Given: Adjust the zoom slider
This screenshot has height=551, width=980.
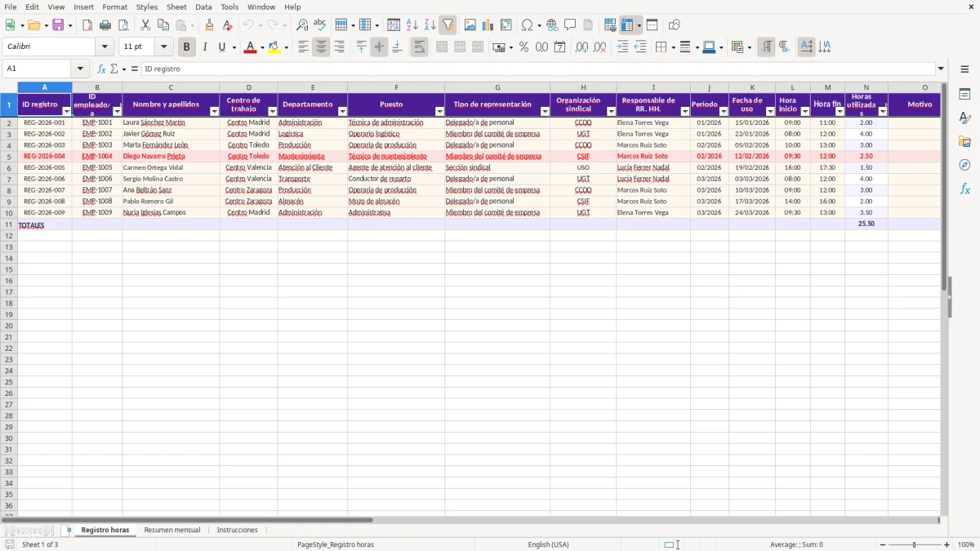Looking at the screenshot, I should coord(915,544).
